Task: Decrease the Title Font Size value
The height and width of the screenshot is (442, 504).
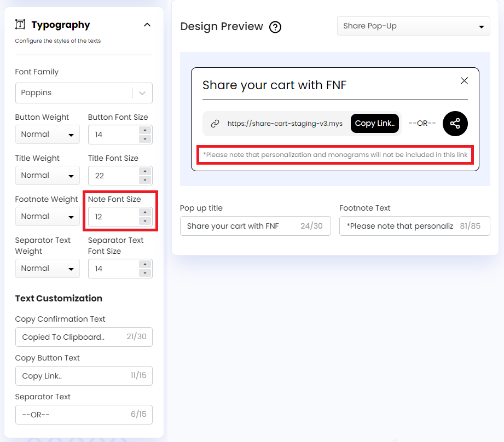Action: [x=145, y=180]
